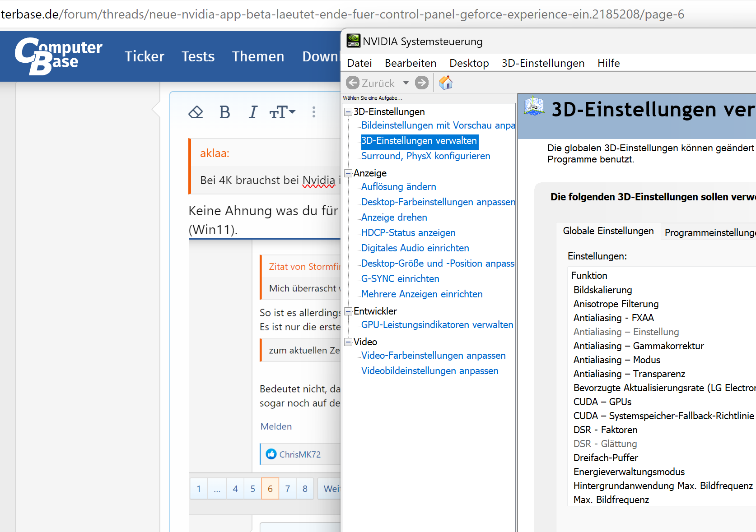Go to forum page 7
Viewport: 756px width, 532px height.
(x=288, y=489)
